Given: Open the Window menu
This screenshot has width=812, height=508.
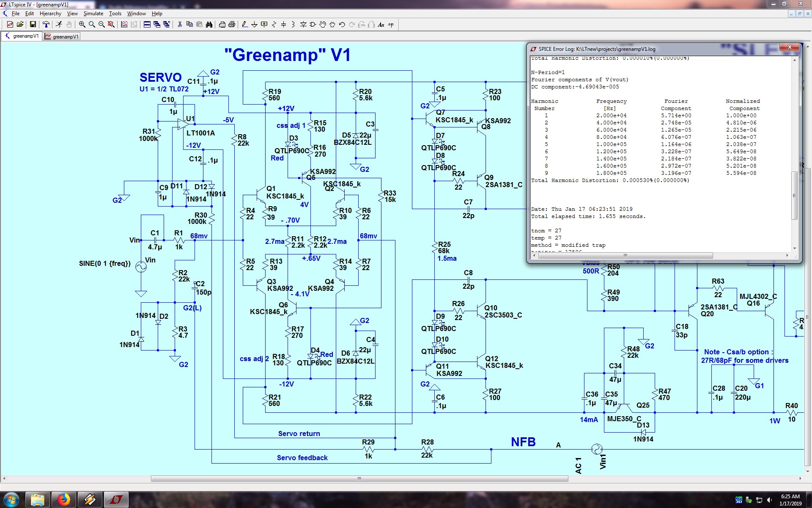Looking at the screenshot, I should (x=137, y=14).
